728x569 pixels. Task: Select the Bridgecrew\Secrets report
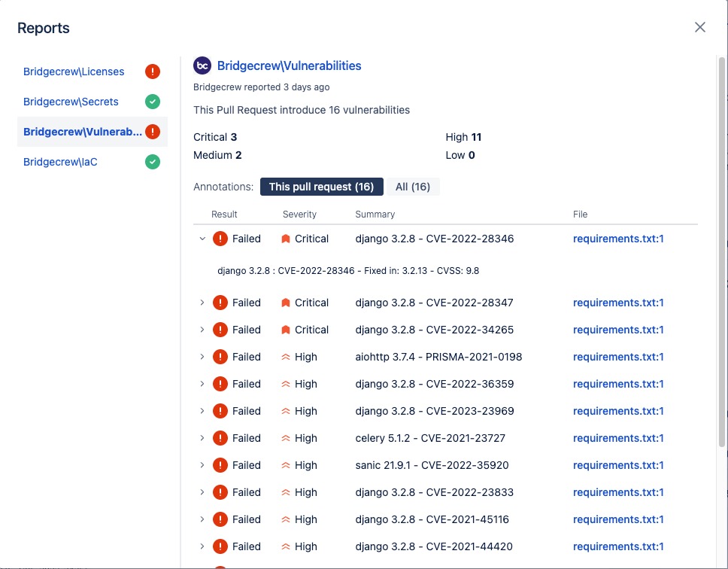point(71,102)
